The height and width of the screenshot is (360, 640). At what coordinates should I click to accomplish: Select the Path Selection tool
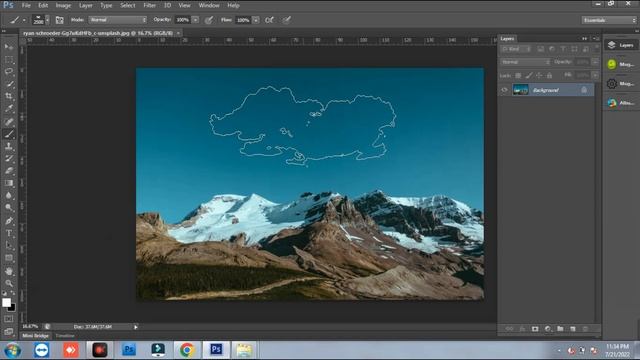pos(9,246)
